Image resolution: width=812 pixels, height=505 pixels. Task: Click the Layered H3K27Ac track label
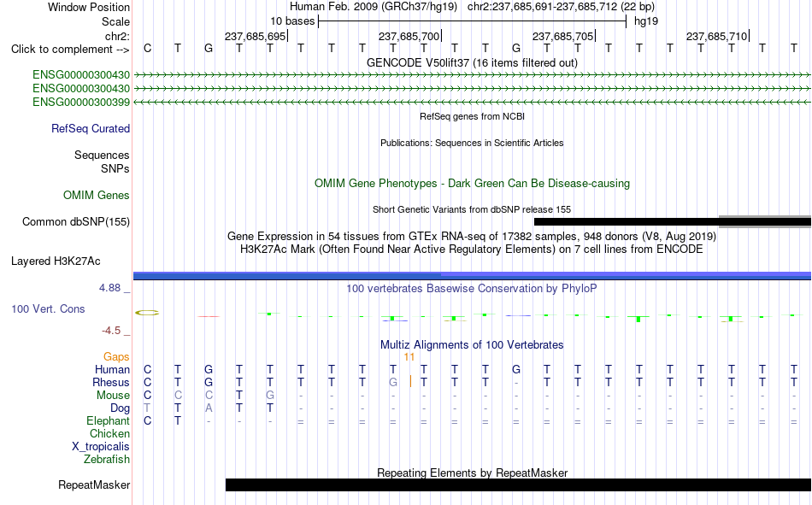click(56, 261)
